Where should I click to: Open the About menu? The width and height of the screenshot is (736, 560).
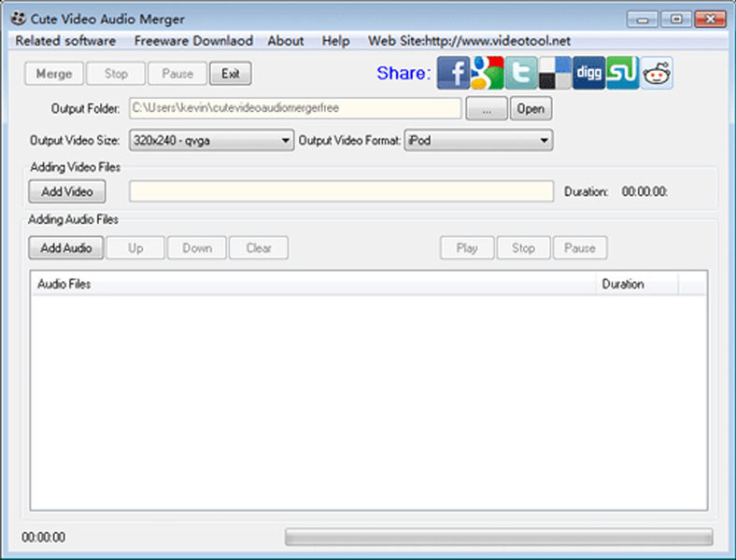[x=285, y=41]
